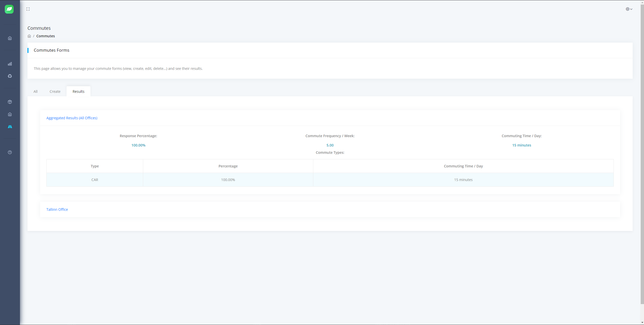Viewport: 644px width, 325px height.
Task: Toggle fullscreen mode icon
Action: (x=28, y=9)
